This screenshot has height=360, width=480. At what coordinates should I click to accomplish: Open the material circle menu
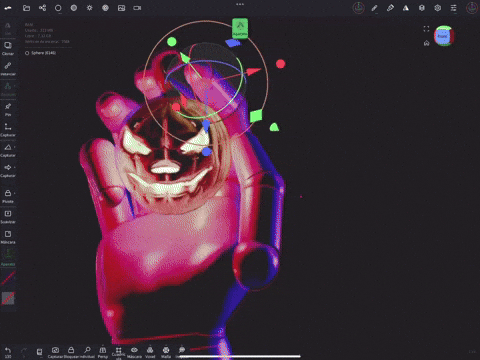coord(58,8)
